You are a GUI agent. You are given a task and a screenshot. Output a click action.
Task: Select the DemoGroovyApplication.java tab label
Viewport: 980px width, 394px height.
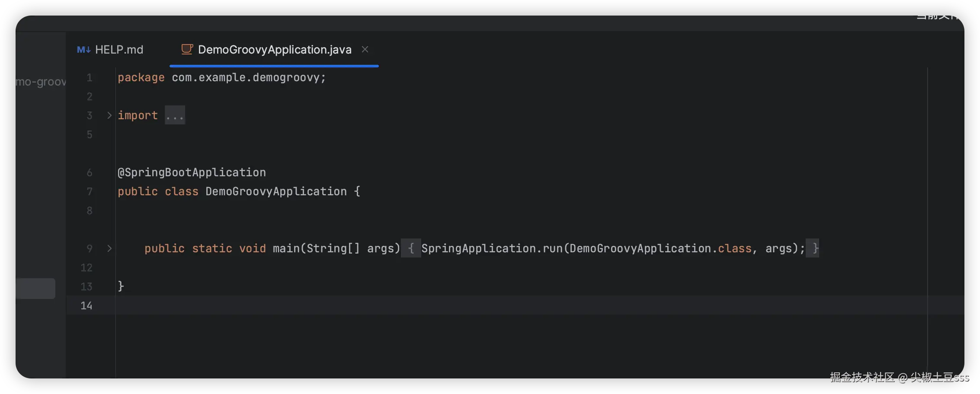(274, 50)
